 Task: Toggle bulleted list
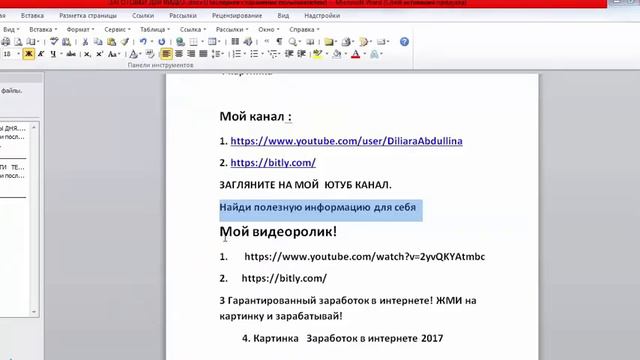(x=254, y=54)
